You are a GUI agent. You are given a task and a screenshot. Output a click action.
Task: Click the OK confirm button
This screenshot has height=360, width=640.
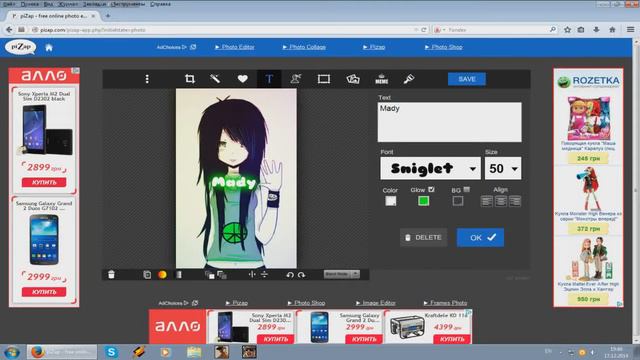(480, 238)
